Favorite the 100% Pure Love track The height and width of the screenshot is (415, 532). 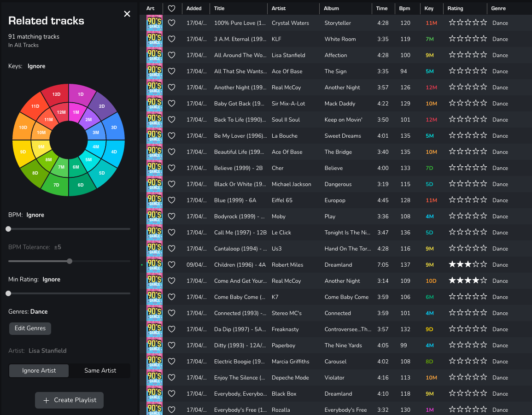click(x=172, y=23)
